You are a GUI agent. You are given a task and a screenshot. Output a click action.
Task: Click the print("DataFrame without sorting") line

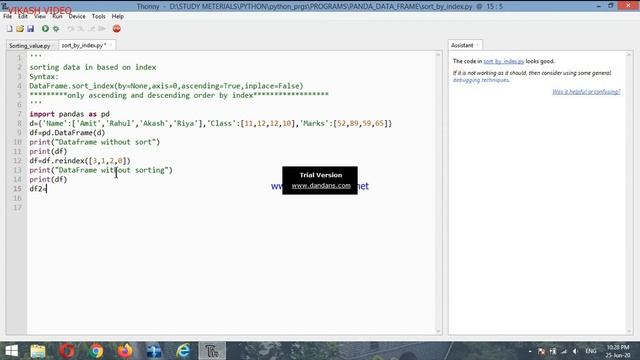pos(101,170)
